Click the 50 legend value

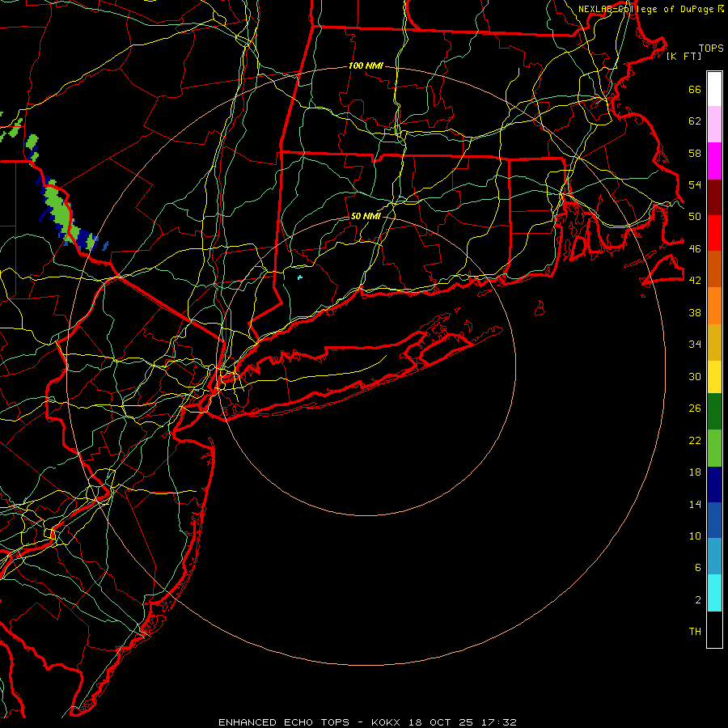coord(695,217)
